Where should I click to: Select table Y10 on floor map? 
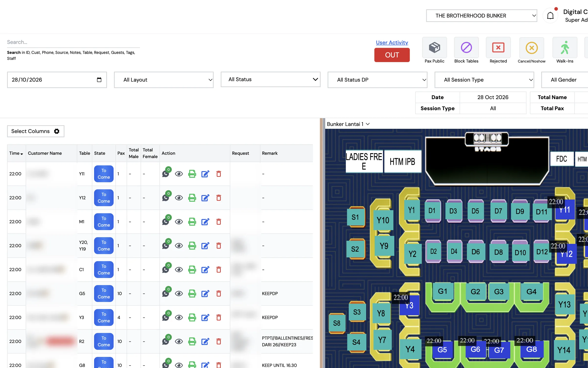click(x=383, y=220)
